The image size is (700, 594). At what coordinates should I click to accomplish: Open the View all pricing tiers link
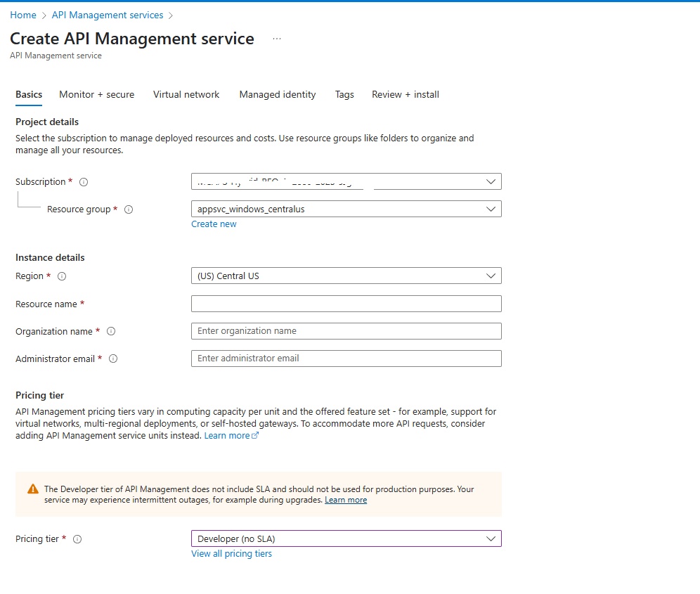click(x=232, y=554)
